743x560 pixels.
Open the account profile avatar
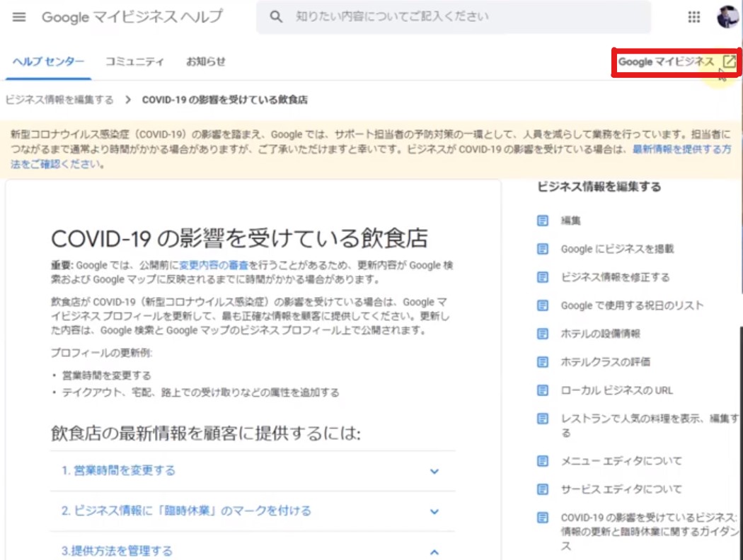click(x=727, y=17)
